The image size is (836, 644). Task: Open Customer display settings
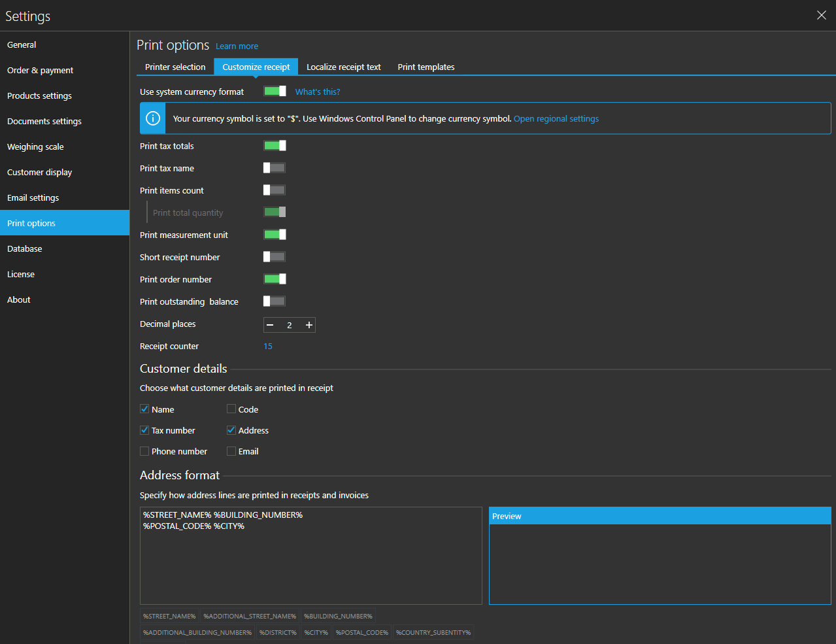point(65,172)
